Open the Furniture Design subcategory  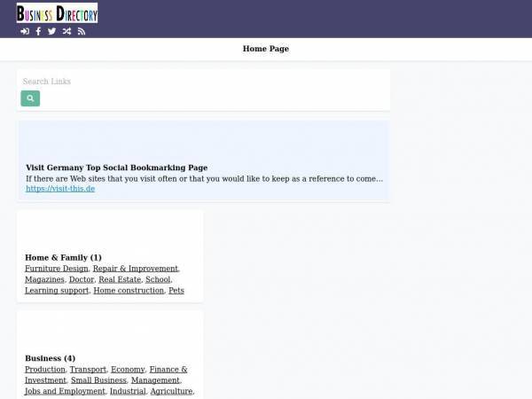click(57, 269)
